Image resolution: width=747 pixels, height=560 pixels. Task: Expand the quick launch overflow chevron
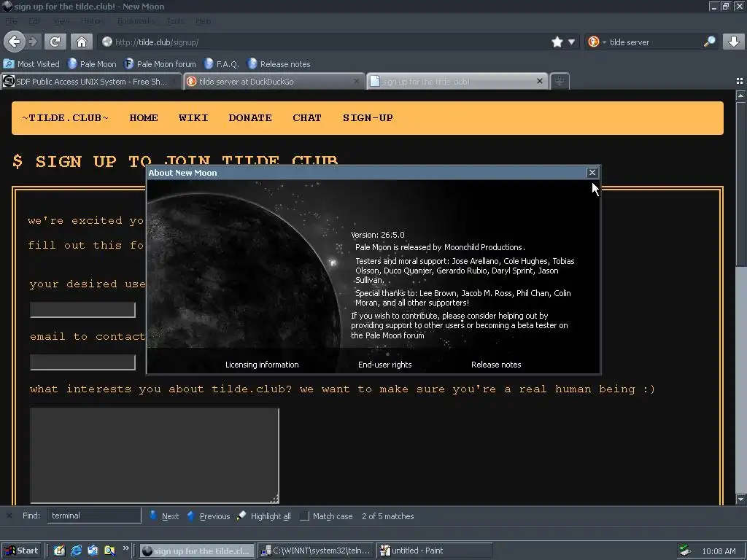[125, 548]
